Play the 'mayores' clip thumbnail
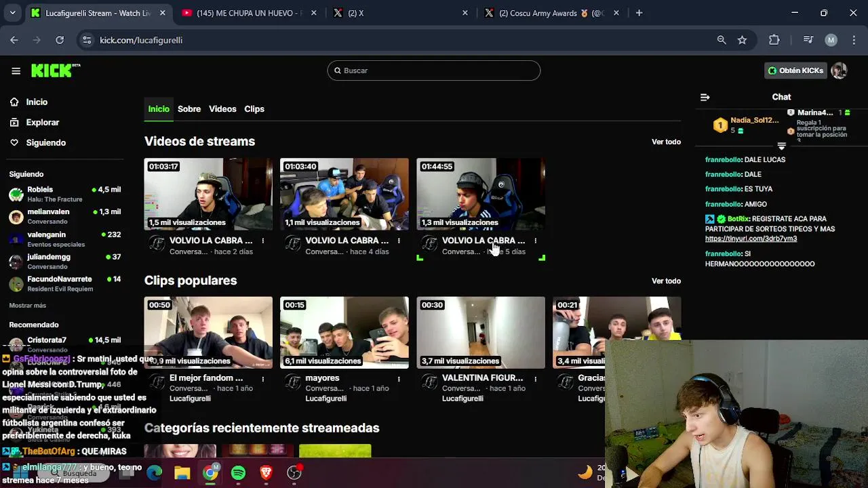Viewport: 868px width, 488px height. [344, 332]
